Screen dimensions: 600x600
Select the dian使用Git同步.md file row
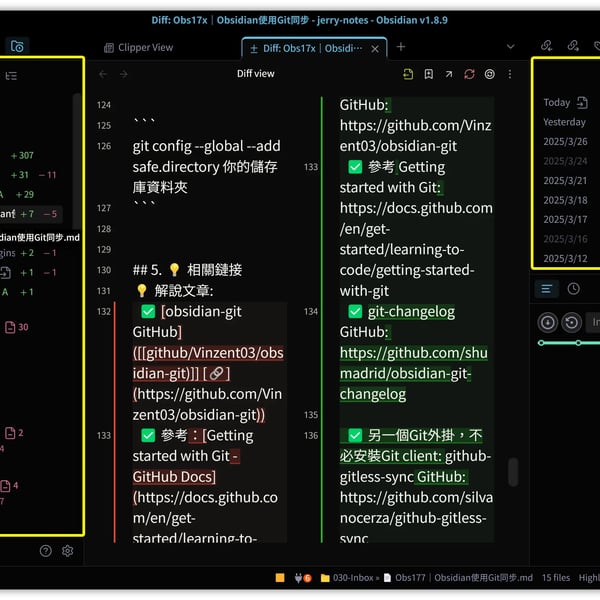point(40,238)
